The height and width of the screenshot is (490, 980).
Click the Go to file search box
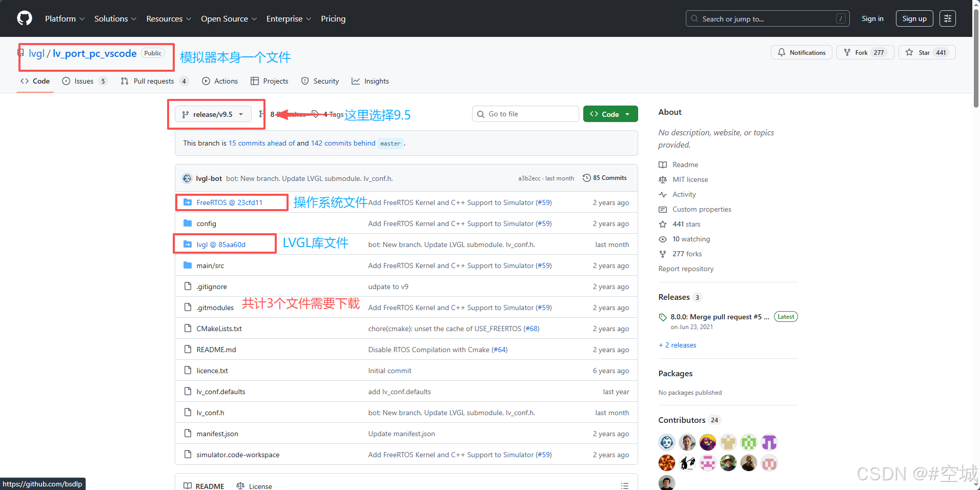525,114
